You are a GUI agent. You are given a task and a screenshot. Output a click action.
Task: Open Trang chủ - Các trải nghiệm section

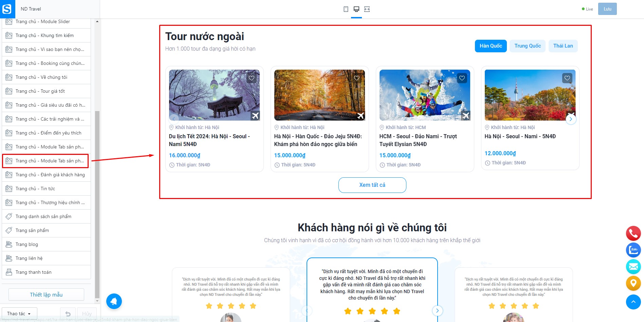46,119
